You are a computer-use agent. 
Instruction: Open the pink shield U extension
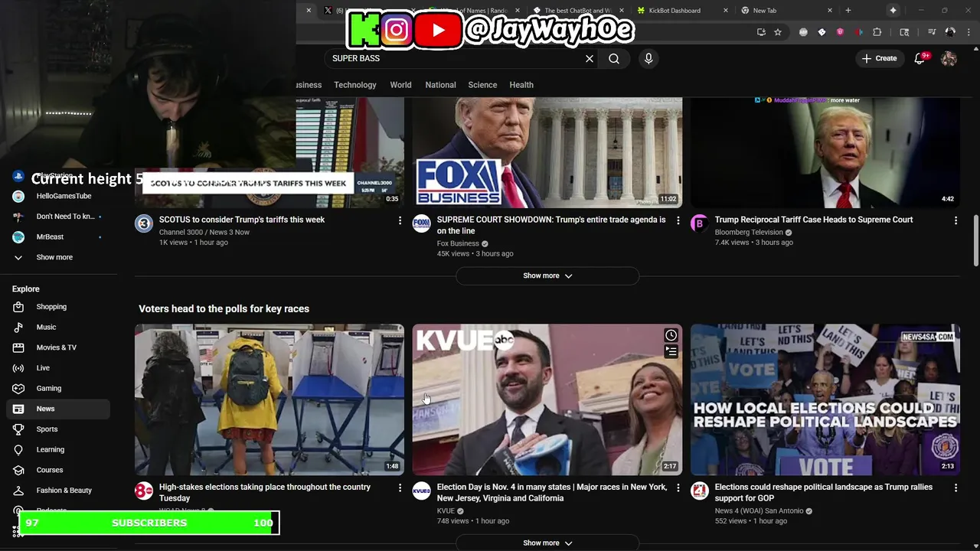840,32
